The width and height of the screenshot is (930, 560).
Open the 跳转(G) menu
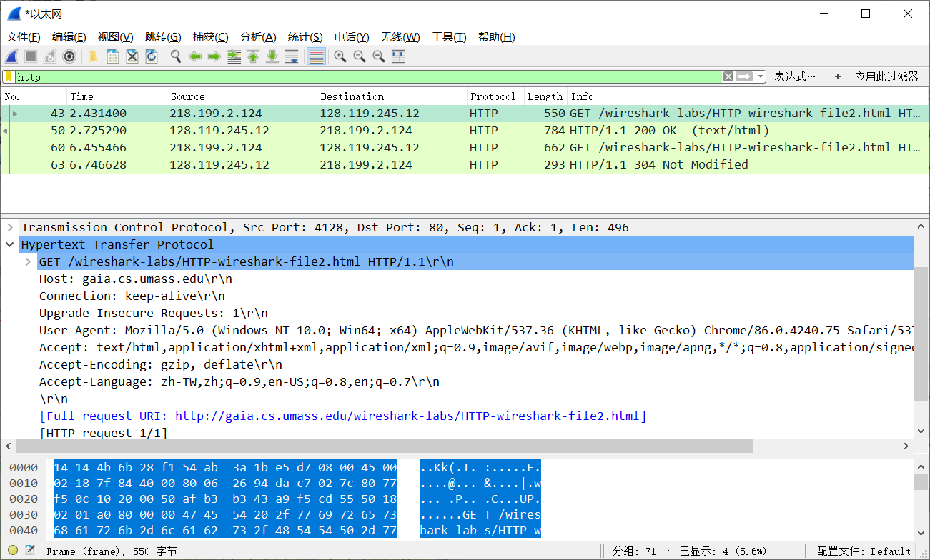(163, 37)
